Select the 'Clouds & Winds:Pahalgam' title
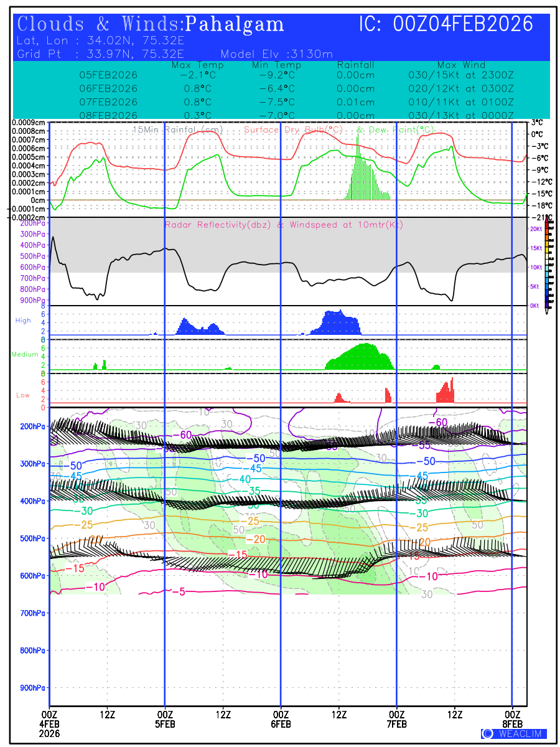 point(151,24)
